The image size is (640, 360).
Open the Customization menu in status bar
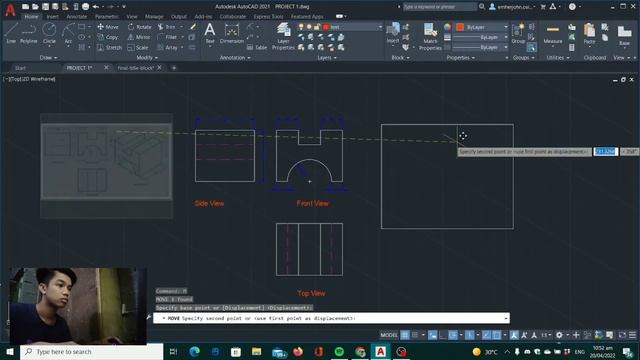point(632,335)
